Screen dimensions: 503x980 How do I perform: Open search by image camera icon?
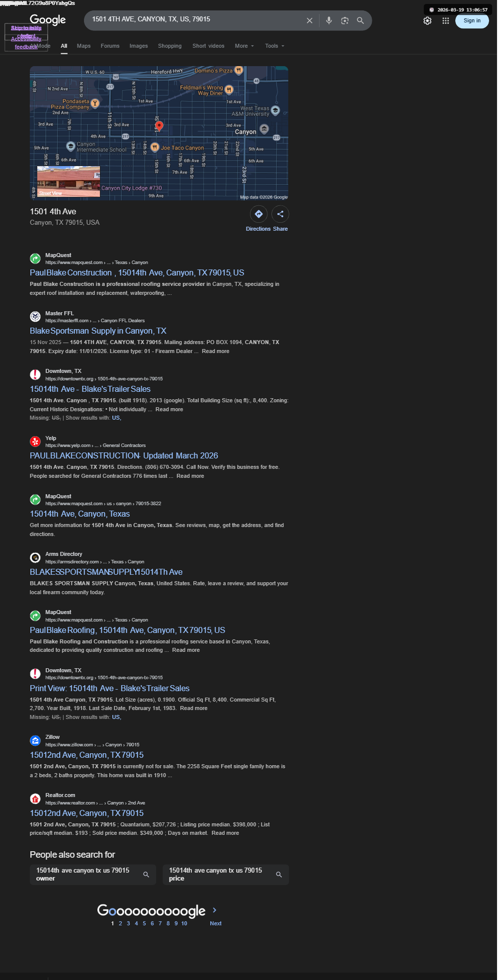[344, 20]
